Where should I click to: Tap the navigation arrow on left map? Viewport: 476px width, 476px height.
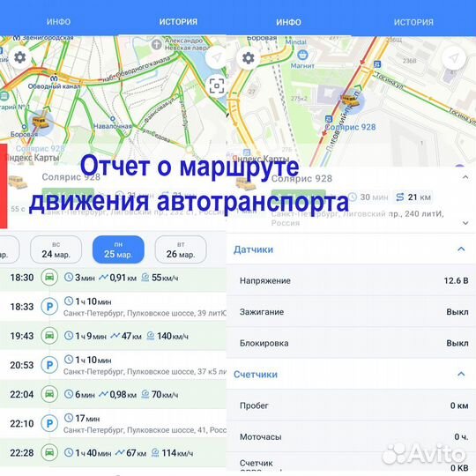coord(216,57)
